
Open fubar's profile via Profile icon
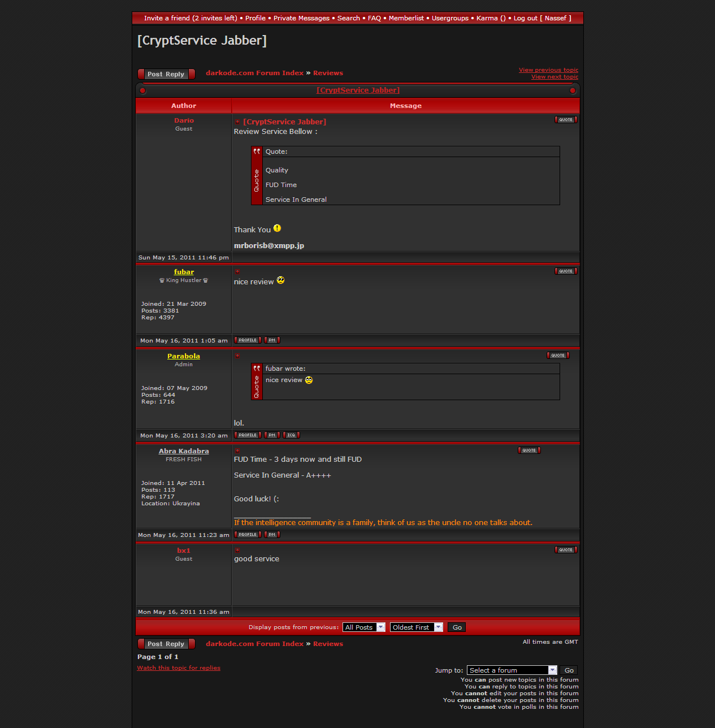click(x=248, y=340)
